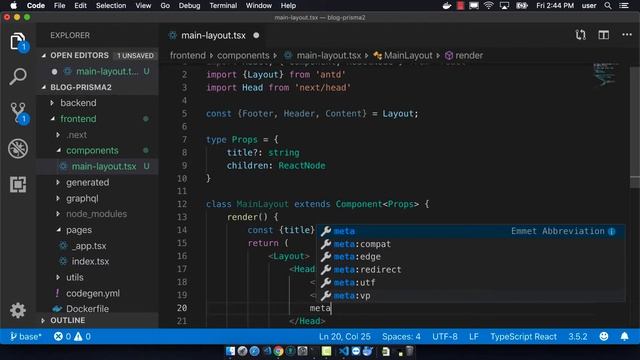Image resolution: width=640 pixels, height=360 pixels.
Task: Expand the generated folder
Action: click(x=58, y=182)
